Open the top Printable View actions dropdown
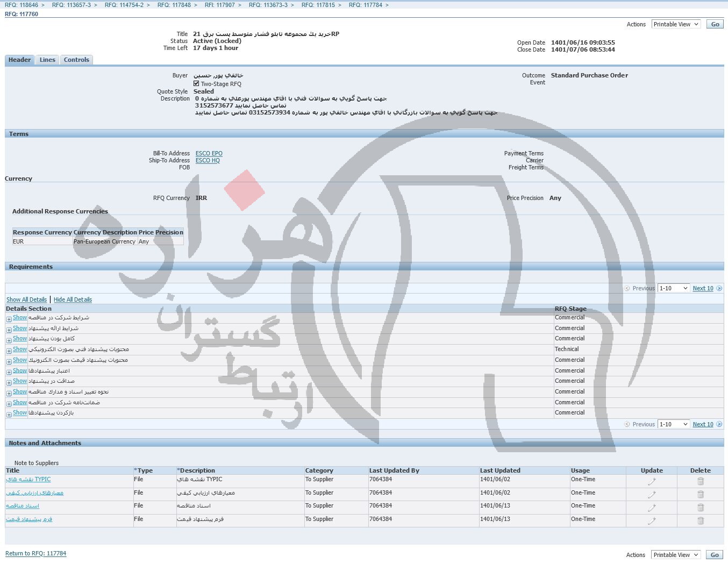Viewport: 728px width, 564px height. [676, 24]
